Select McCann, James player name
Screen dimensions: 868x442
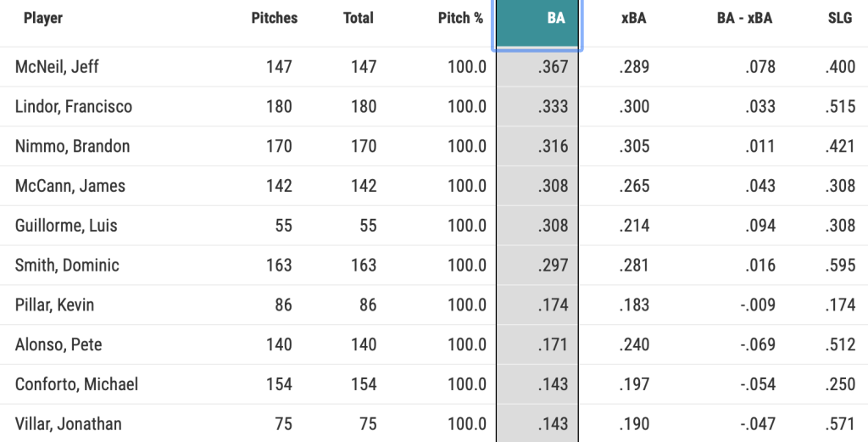click(70, 186)
